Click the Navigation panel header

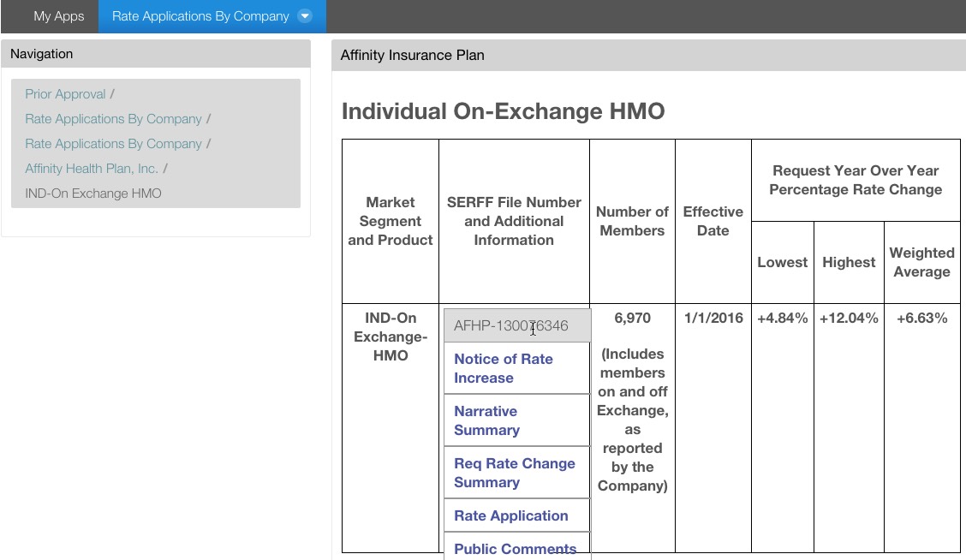click(155, 54)
